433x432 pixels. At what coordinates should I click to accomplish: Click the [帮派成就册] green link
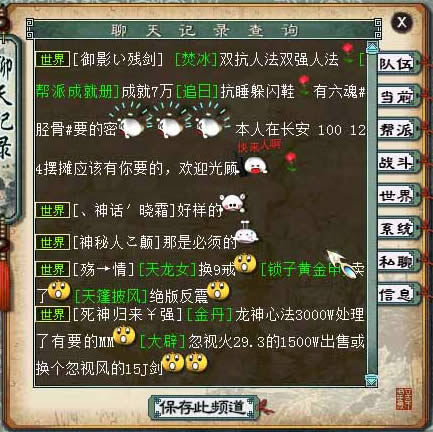(x=77, y=91)
